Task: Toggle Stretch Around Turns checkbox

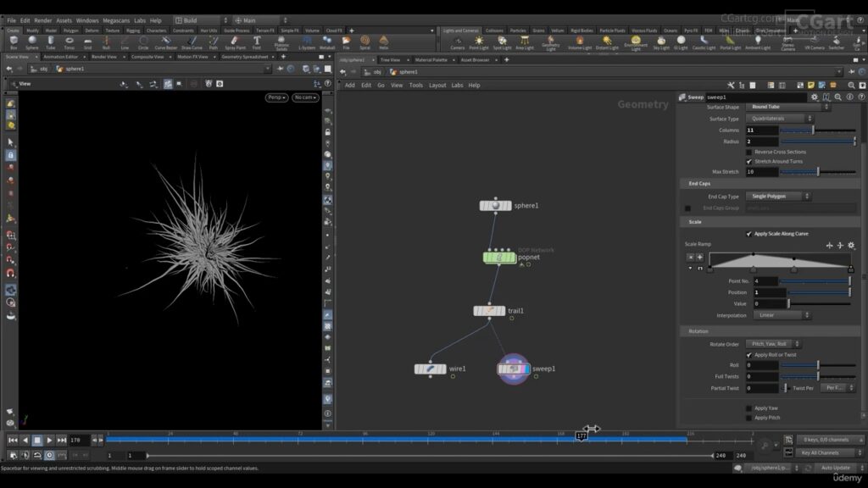Action: (x=749, y=162)
